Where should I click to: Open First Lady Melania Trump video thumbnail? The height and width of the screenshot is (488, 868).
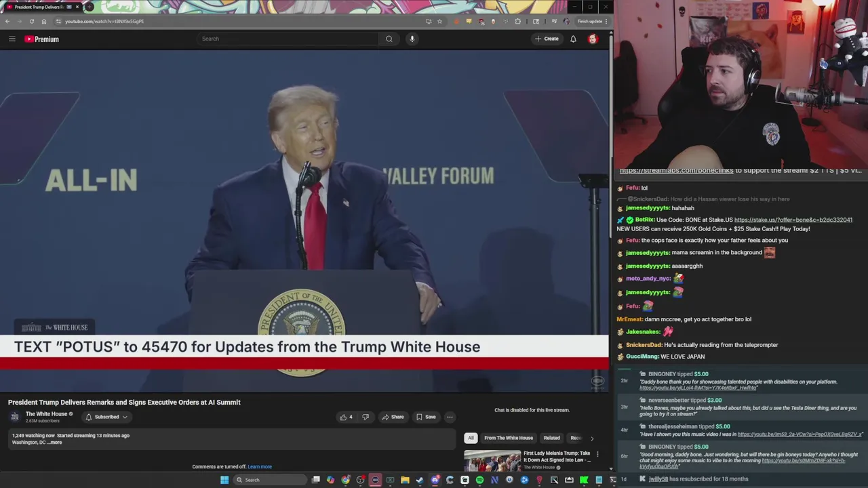click(492, 461)
